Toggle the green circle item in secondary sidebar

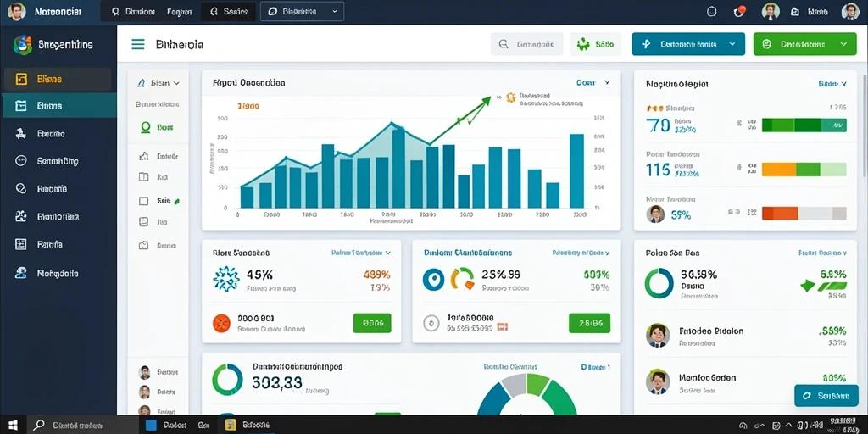158,127
